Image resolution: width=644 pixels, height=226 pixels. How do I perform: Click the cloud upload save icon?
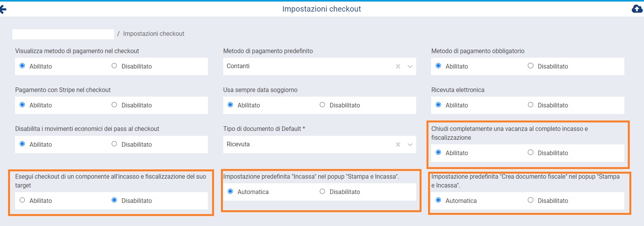pos(637,9)
